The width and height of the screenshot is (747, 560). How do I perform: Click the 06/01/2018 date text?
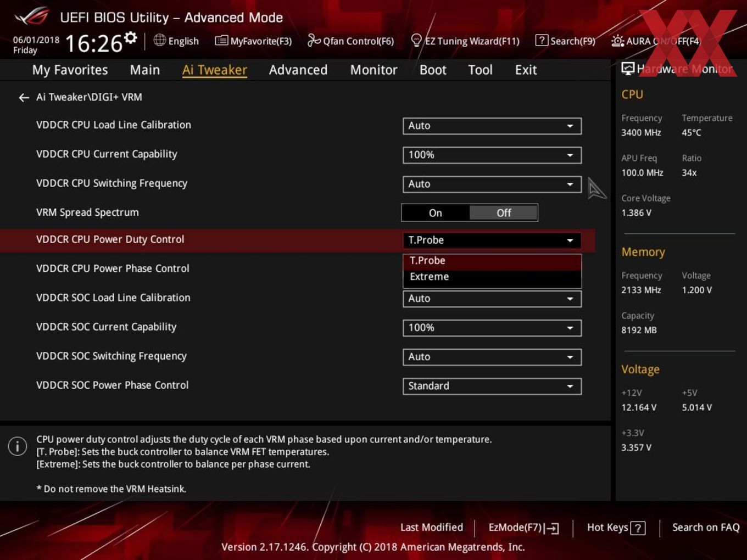[36, 40]
